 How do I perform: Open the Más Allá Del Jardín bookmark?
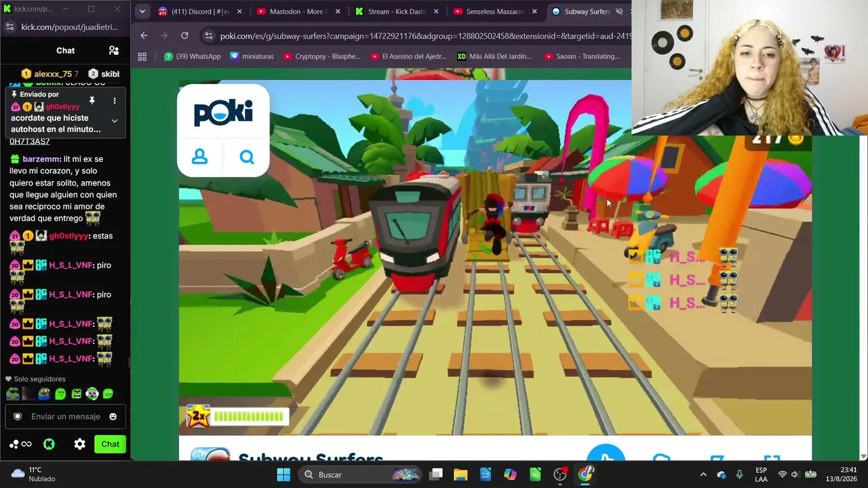coord(495,56)
